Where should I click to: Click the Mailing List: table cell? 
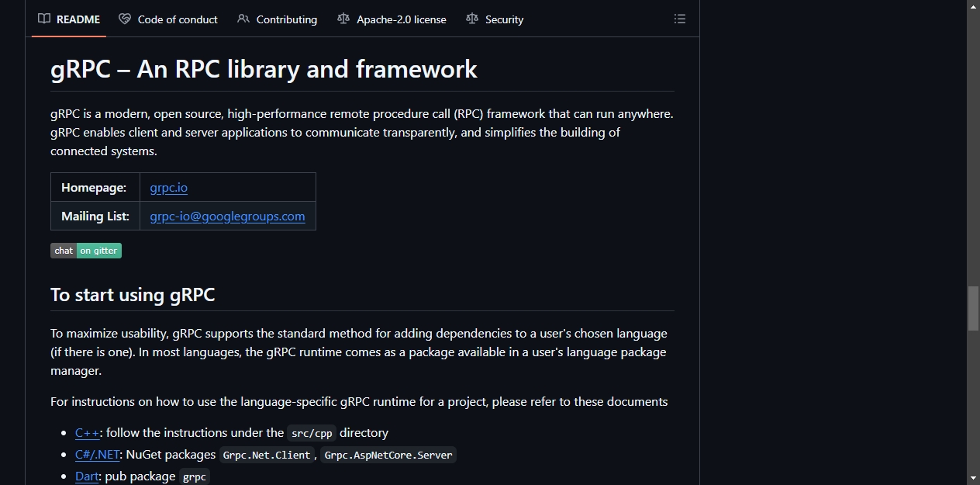point(95,217)
